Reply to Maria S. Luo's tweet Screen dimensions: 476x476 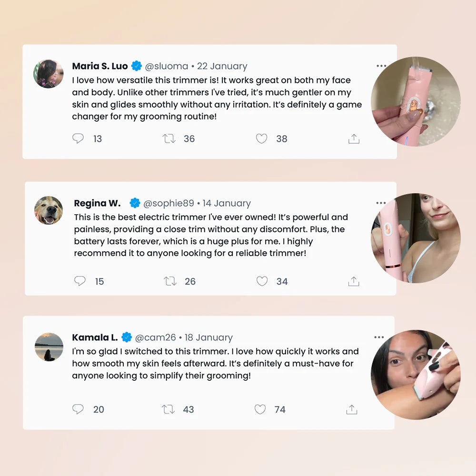pyautogui.click(x=78, y=139)
